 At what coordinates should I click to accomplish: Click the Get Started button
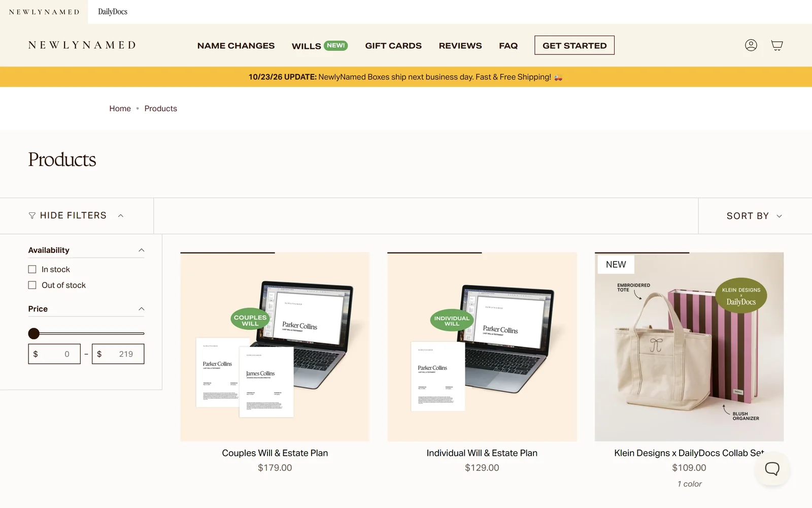(x=574, y=45)
